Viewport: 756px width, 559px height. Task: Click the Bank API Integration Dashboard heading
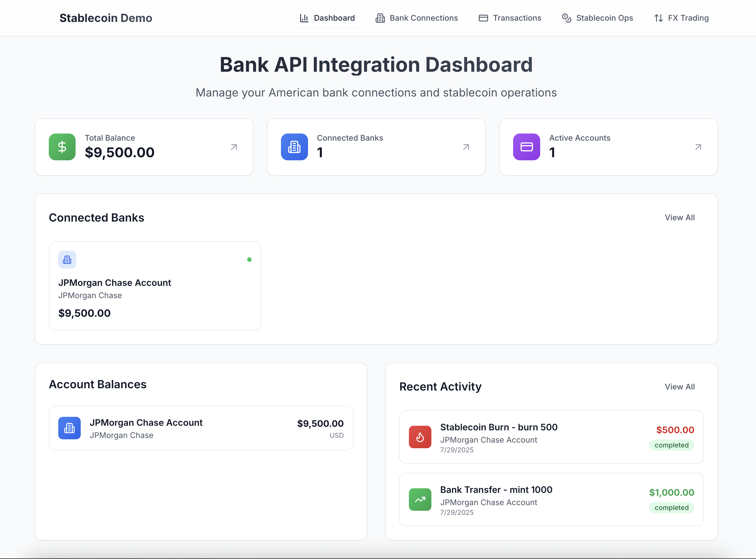376,65
